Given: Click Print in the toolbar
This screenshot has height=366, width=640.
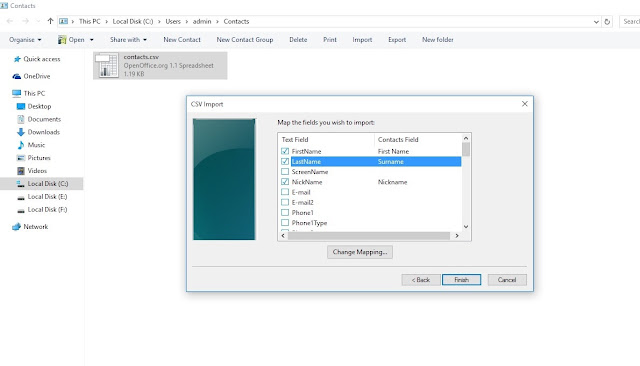Looking at the screenshot, I should (330, 40).
